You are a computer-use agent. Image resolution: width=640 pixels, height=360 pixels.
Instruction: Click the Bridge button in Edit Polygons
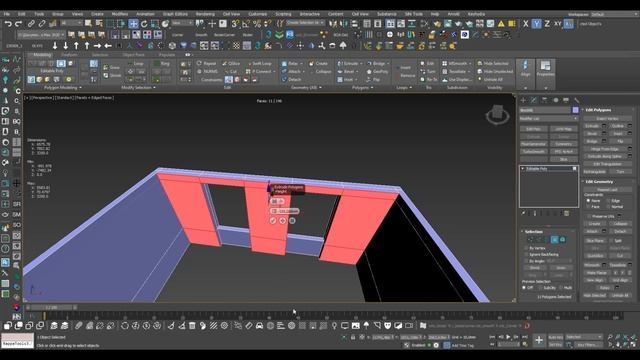click(x=592, y=141)
